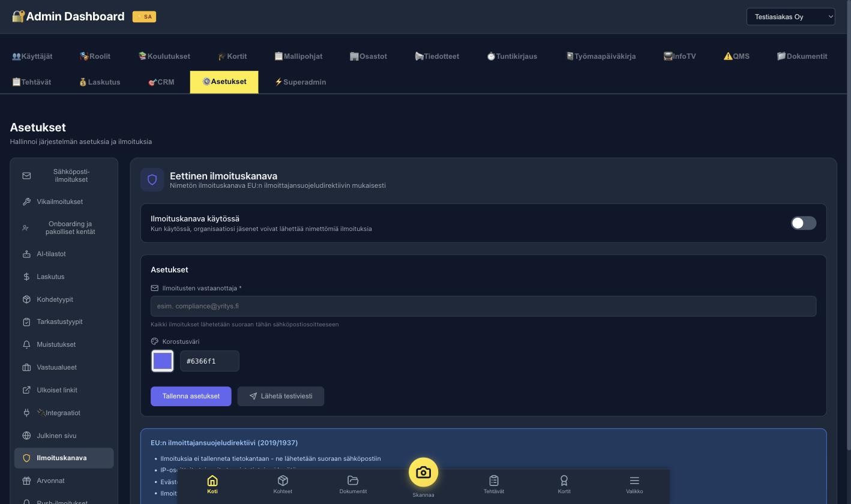Open Ulkoiset linkit settings section
This screenshot has height=504, width=851.
(x=64, y=390)
